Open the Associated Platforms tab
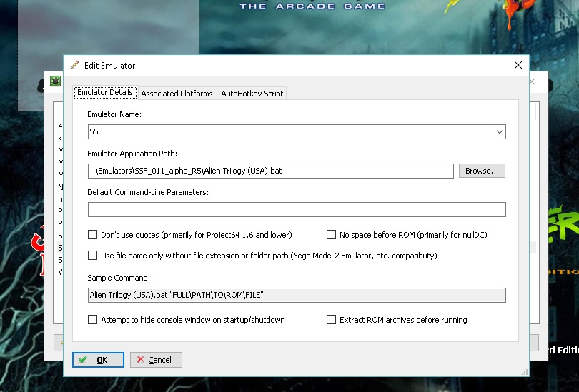Screen dimensions: 579x392 (x=177, y=94)
